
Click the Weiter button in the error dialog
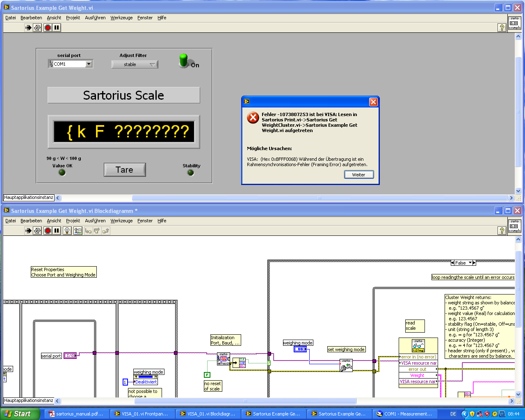[x=359, y=175]
